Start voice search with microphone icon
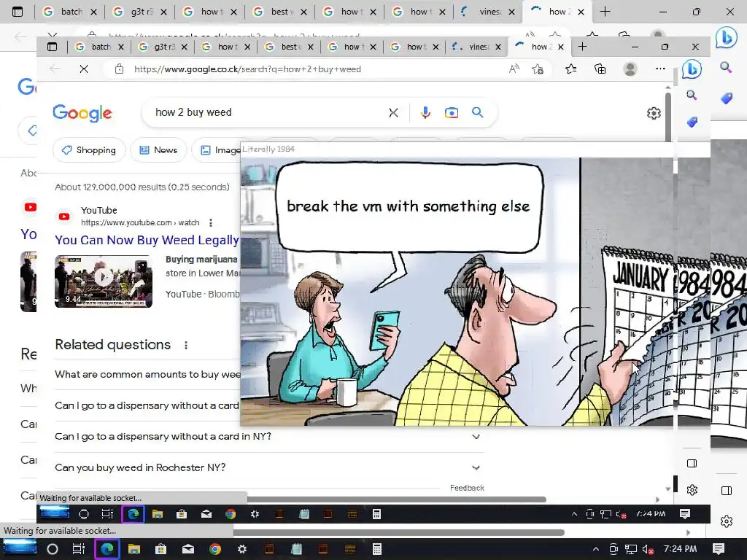 (425, 112)
